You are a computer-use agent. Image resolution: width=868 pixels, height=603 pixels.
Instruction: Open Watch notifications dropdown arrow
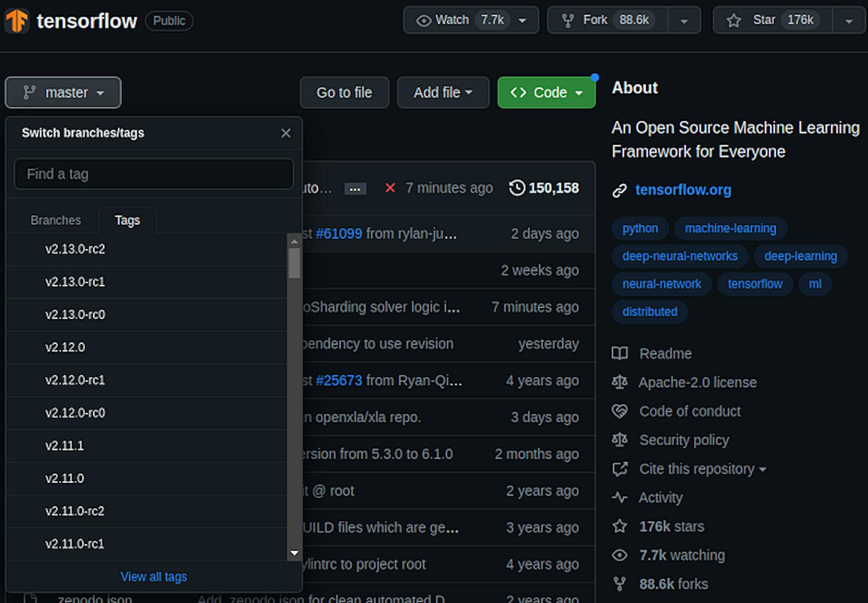pyautogui.click(x=523, y=21)
